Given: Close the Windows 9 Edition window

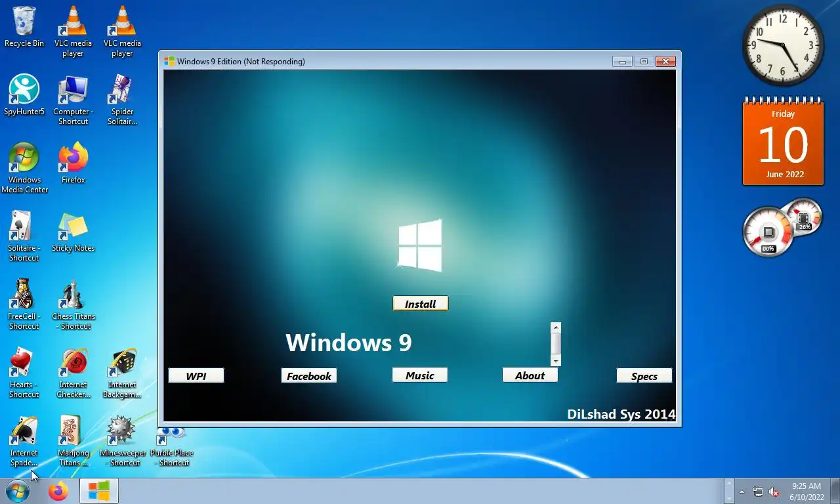Looking at the screenshot, I should pyautogui.click(x=665, y=61).
